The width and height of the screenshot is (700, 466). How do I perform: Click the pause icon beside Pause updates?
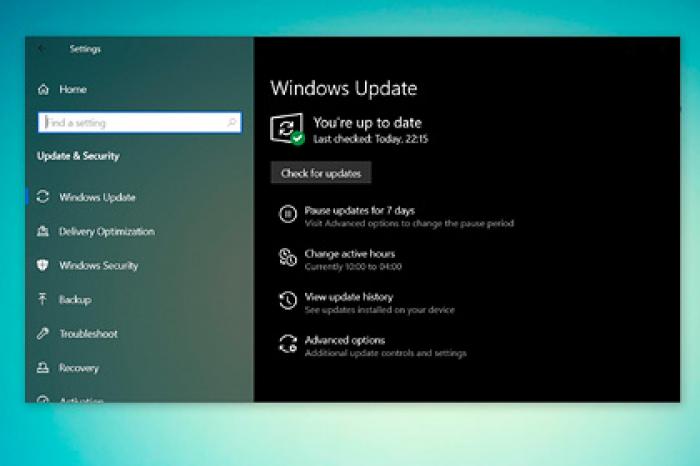pyautogui.click(x=288, y=214)
